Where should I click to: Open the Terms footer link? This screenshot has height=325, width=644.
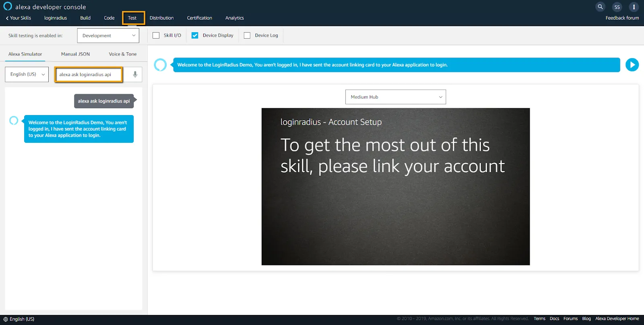pos(540,319)
